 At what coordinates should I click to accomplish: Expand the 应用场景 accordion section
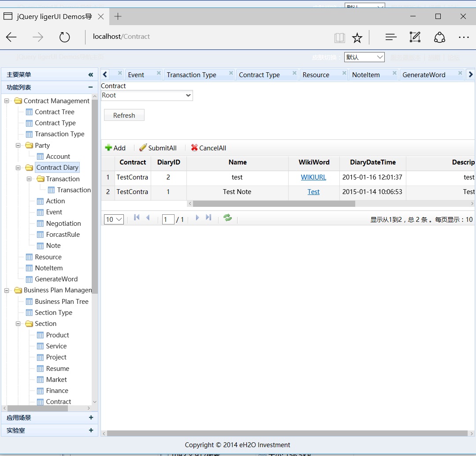tap(91, 418)
